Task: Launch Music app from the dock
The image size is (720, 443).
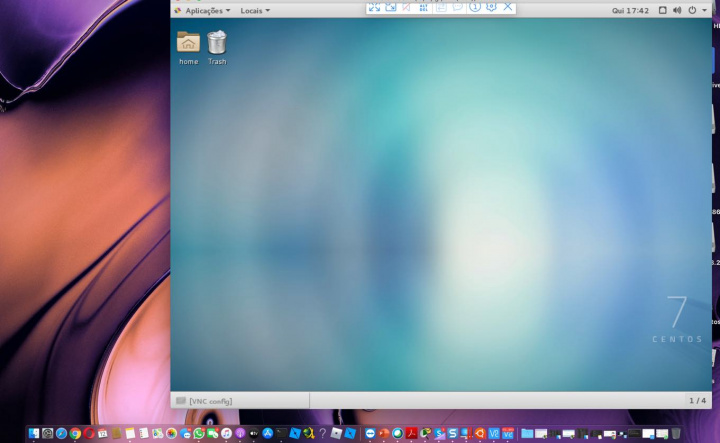Action: [x=226, y=433]
